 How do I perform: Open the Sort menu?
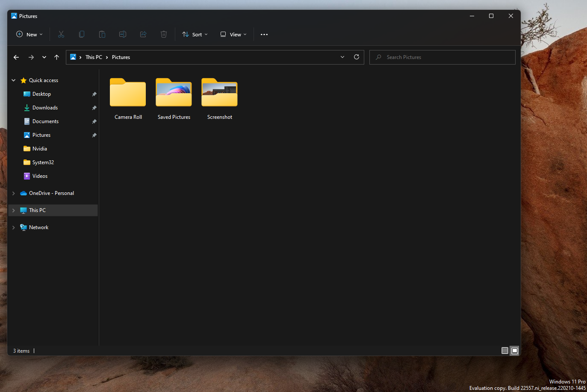click(x=195, y=34)
